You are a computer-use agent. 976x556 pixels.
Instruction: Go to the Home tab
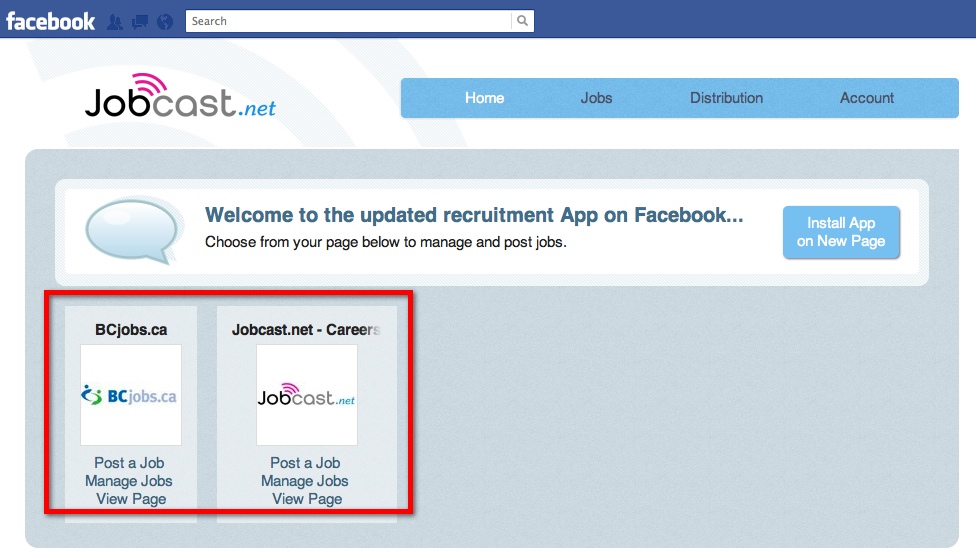click(x=484, y=98)
